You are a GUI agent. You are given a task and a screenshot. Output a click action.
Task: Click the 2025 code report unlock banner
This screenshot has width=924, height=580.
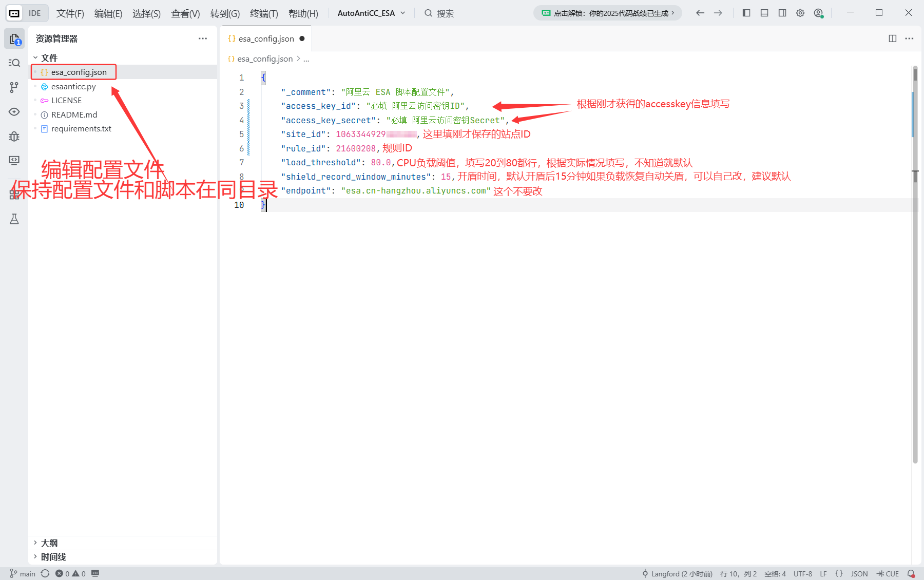pyautogui.click(x=608, y=13)
